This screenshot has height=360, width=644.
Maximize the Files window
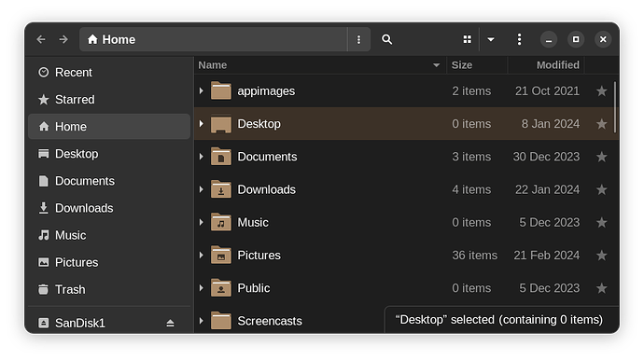(x=576, y=39)
